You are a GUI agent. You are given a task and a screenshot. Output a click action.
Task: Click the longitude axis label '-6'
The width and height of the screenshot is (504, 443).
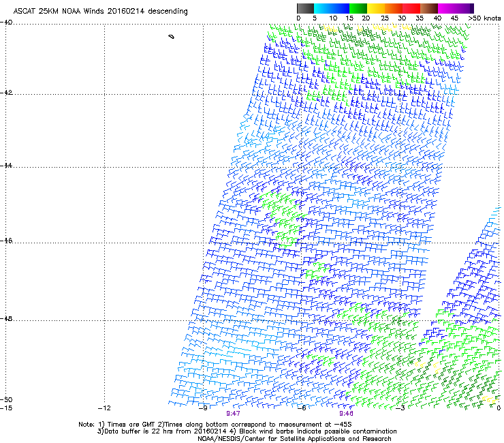(x=302, y=408)
